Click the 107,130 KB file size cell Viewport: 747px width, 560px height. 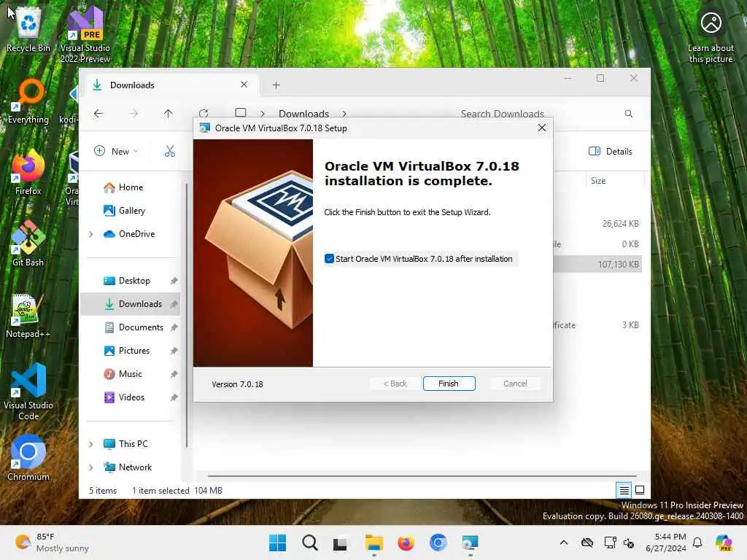(619, 264)
